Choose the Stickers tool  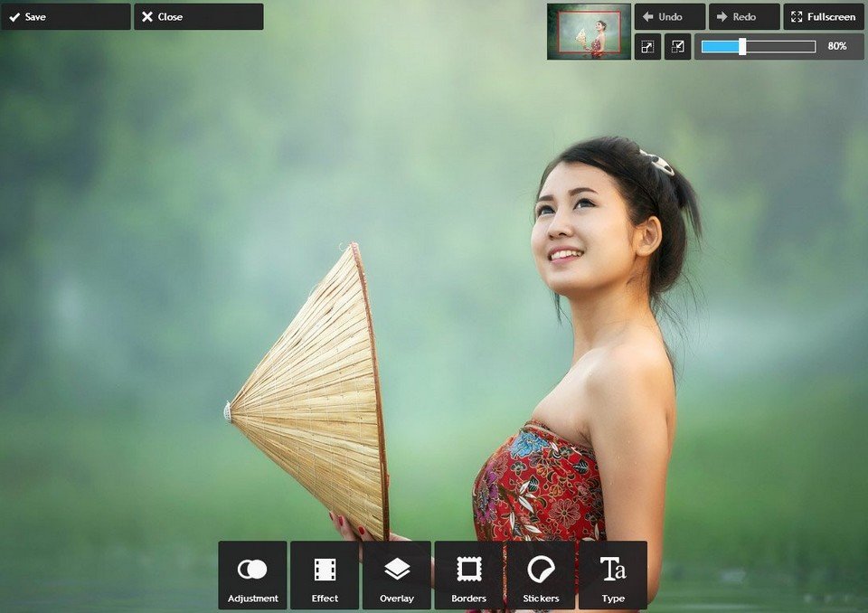(x=541, y=575)
